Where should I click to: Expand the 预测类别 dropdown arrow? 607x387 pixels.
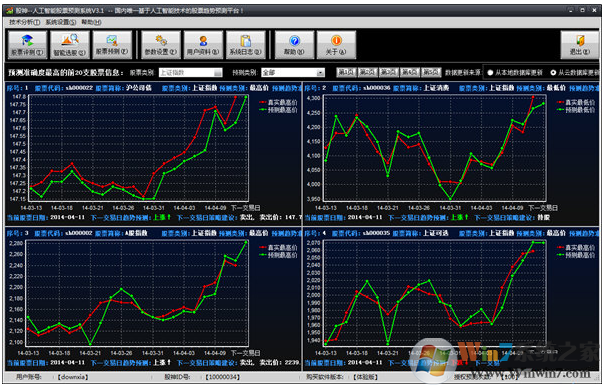click(x=321, y=72)
